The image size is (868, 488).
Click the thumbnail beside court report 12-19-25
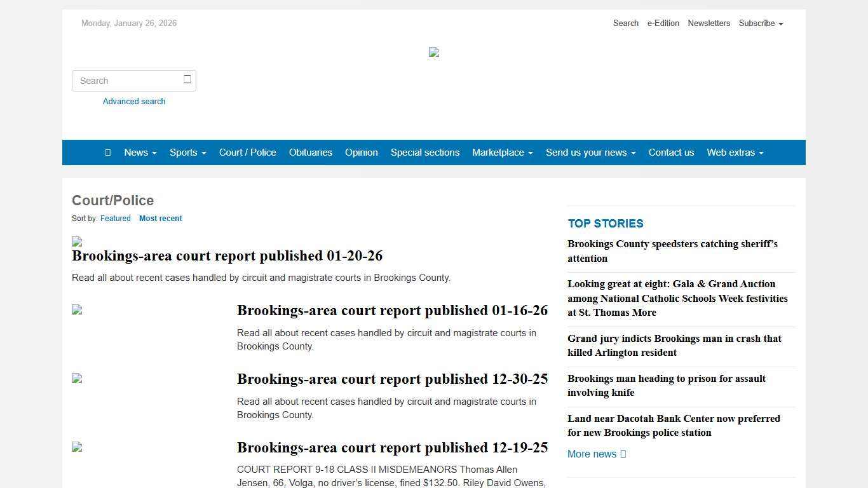pos(76,447)
